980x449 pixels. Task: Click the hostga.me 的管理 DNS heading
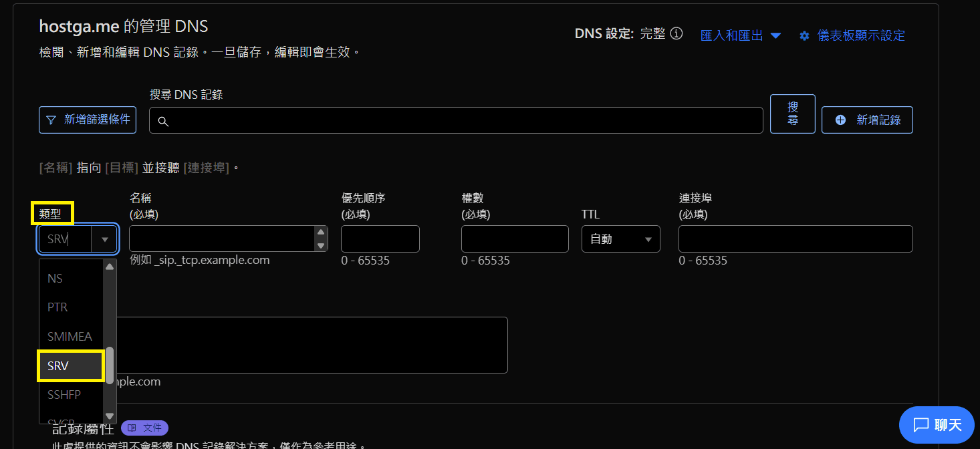pos(124,26)
